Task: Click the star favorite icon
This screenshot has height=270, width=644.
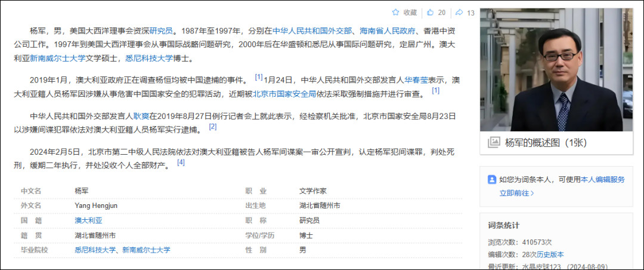Action: pyautogui.click(x=395, y=13)
